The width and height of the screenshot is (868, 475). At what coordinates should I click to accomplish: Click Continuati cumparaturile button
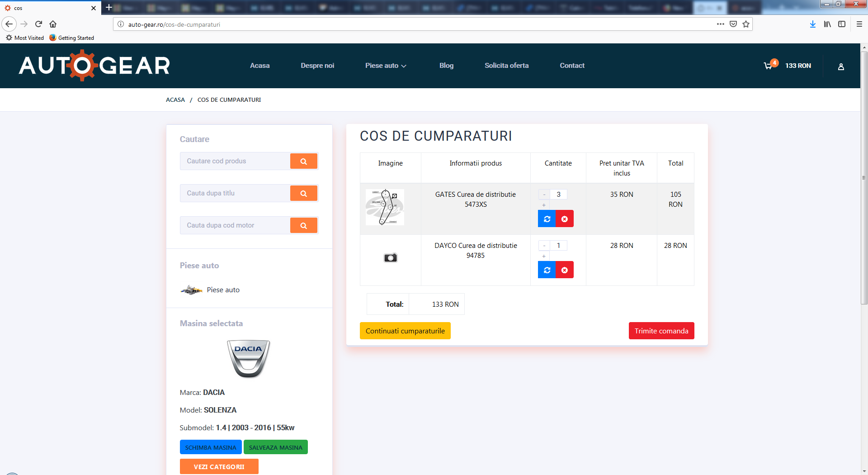(x=405, y=331)
